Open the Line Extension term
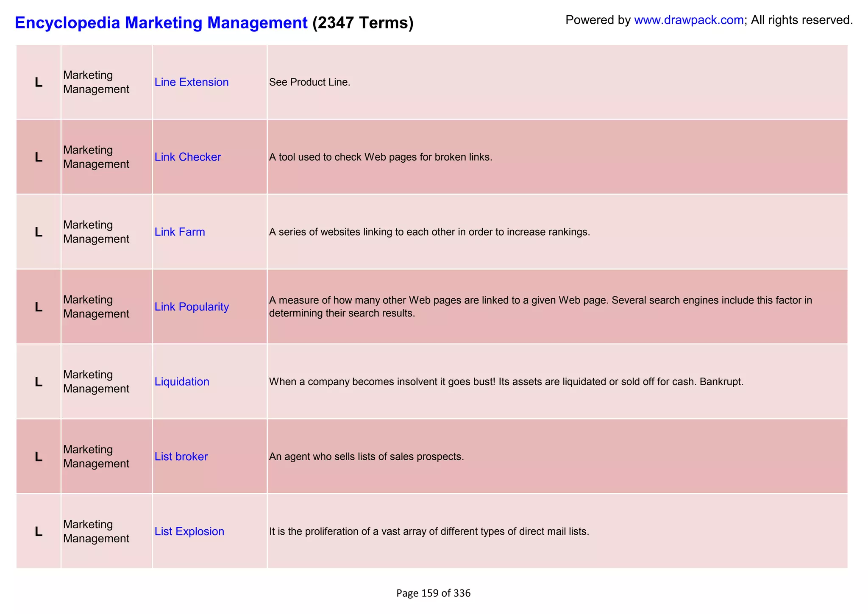868x614 pixels. click(x=192, y=82)
